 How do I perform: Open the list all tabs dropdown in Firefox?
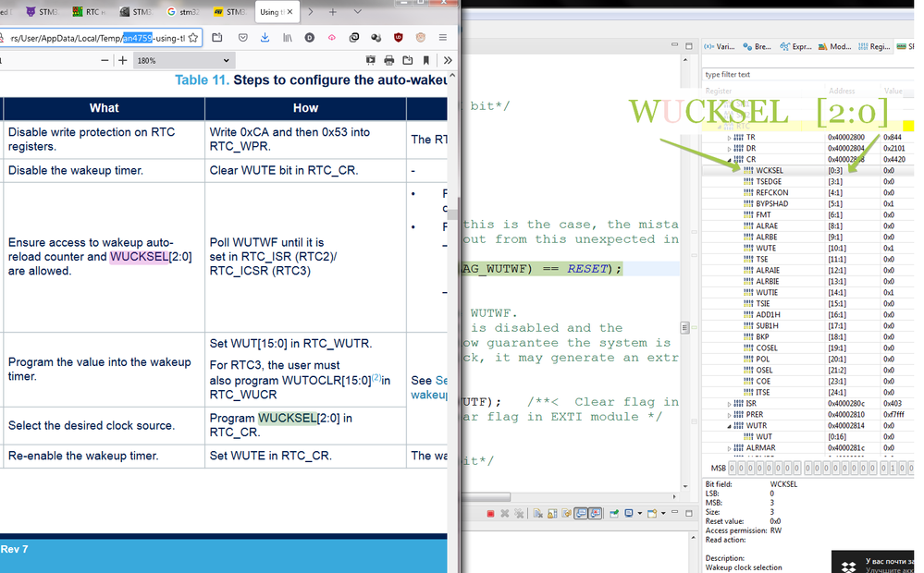tap(357, 12)
